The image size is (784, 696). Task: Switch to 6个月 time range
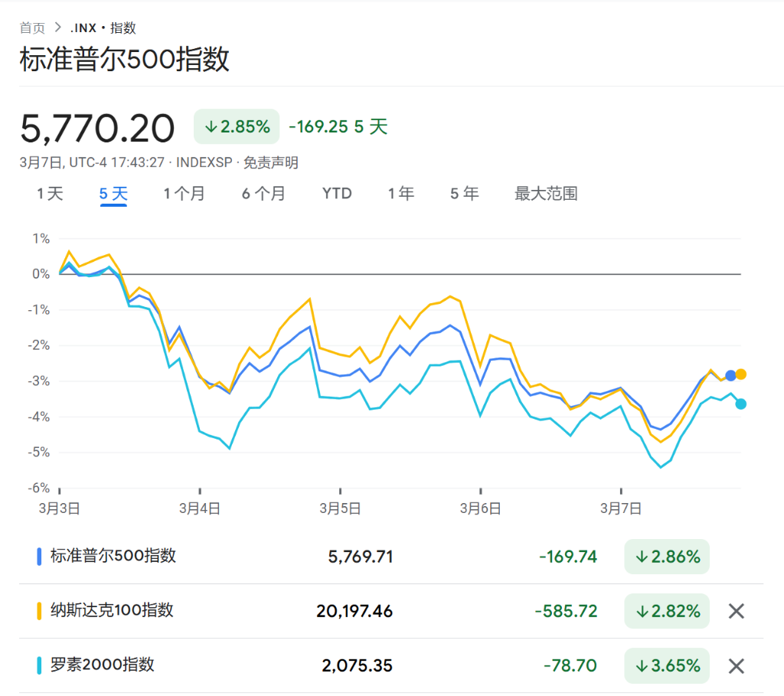point(263,194)
